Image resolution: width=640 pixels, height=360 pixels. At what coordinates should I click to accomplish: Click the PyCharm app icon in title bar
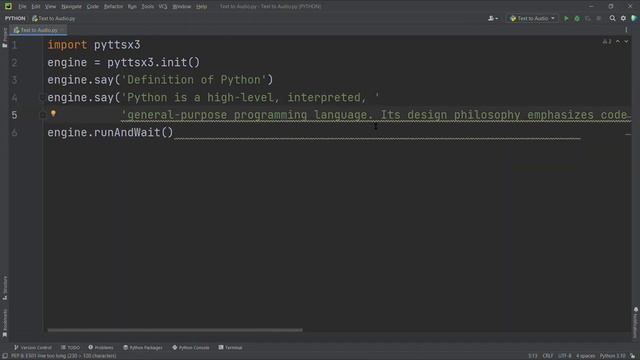click(8, 6)
